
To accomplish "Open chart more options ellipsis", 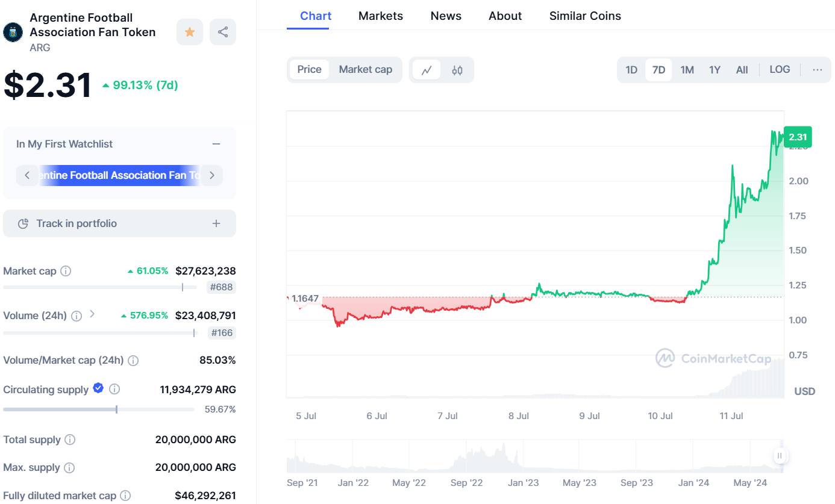I will [x=818, y=69].
